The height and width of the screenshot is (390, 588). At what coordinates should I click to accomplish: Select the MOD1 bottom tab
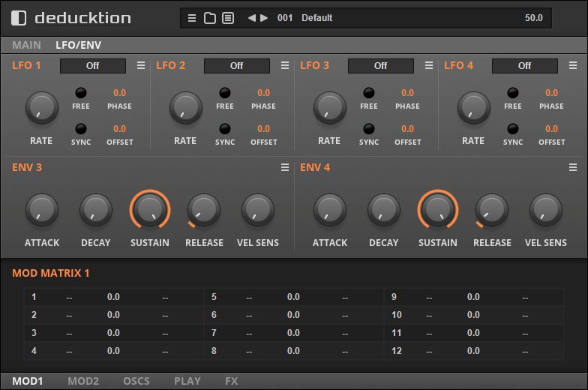(27, 381)
